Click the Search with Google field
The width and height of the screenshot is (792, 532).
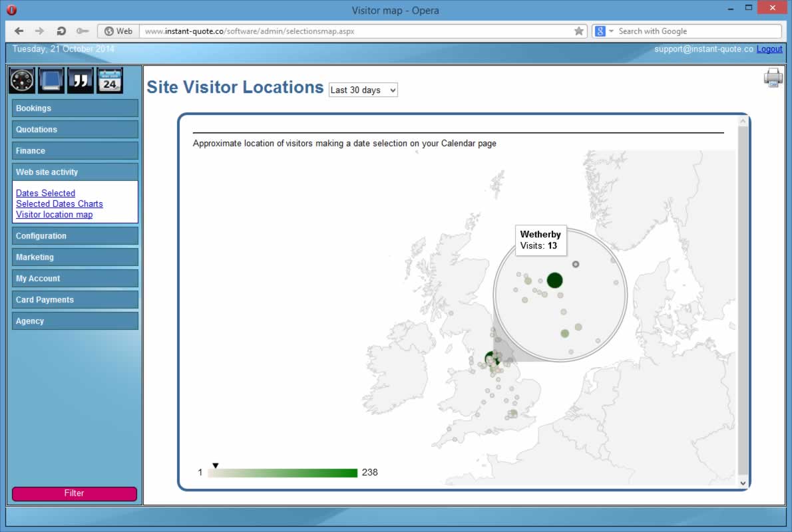(695, 31)
